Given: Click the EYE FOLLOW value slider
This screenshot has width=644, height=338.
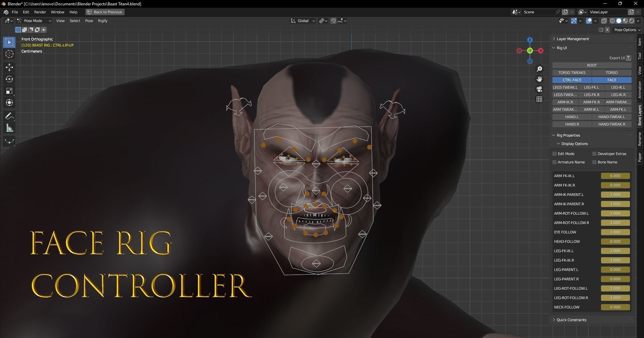Looking at the screenshot, I should pos(615,232).
